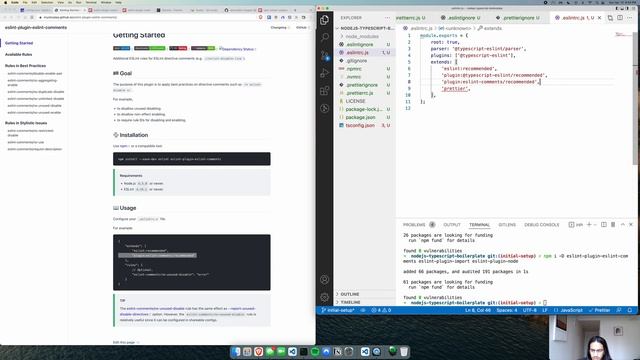Click the initial-setup git branch in status bar
640x360 pixels.
(338, 310)
